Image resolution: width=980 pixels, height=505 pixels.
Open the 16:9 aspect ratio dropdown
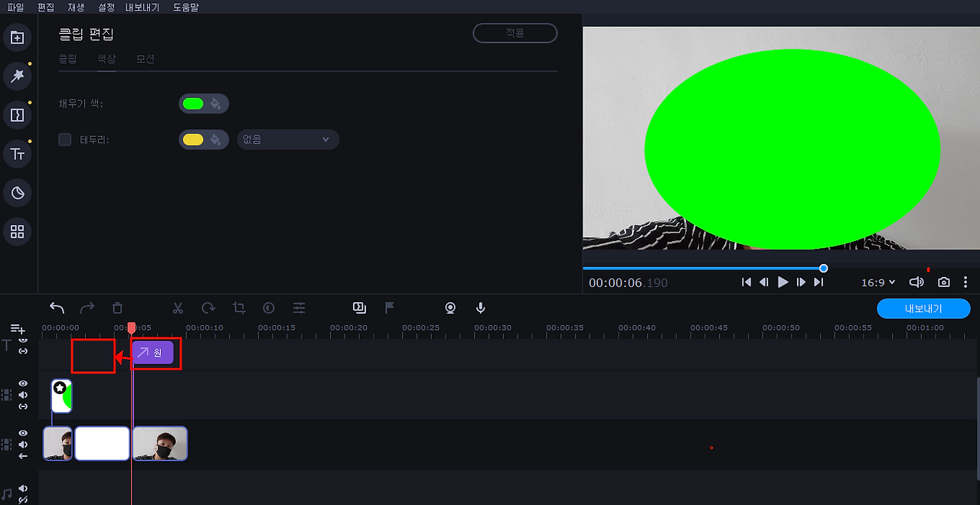tap(878, 282)
